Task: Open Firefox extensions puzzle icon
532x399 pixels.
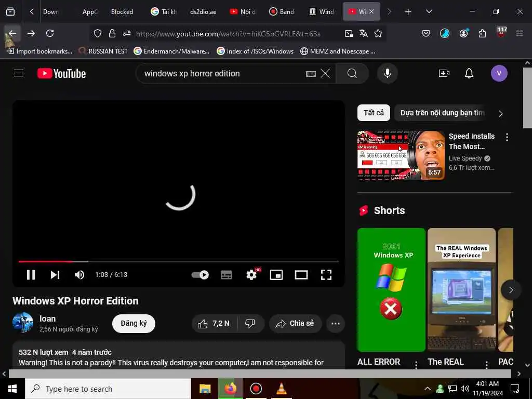Action: point(482,33)
